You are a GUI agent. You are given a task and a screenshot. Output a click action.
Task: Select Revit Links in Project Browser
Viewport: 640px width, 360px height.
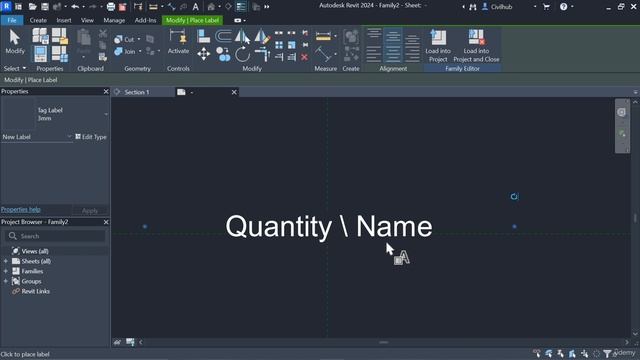(x=36, y=291)
